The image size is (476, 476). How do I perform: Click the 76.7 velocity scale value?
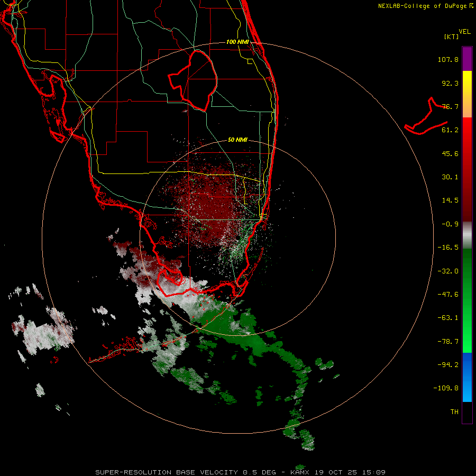(450, 106)
